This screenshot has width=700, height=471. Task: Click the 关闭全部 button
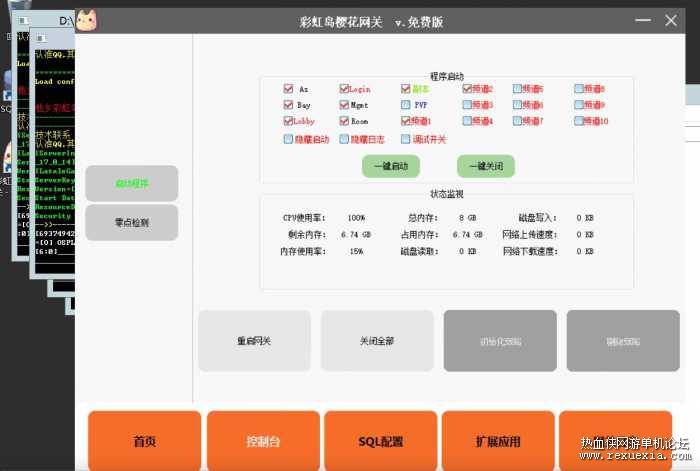pyautogui.click(x=377, y=341)
